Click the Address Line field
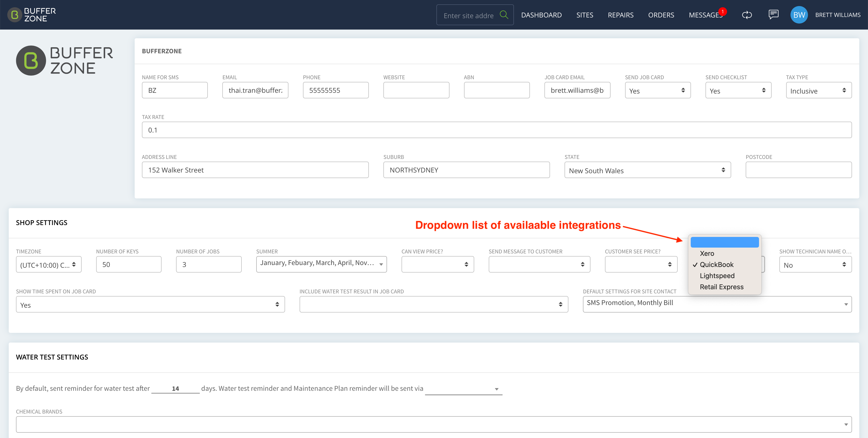 255,170
